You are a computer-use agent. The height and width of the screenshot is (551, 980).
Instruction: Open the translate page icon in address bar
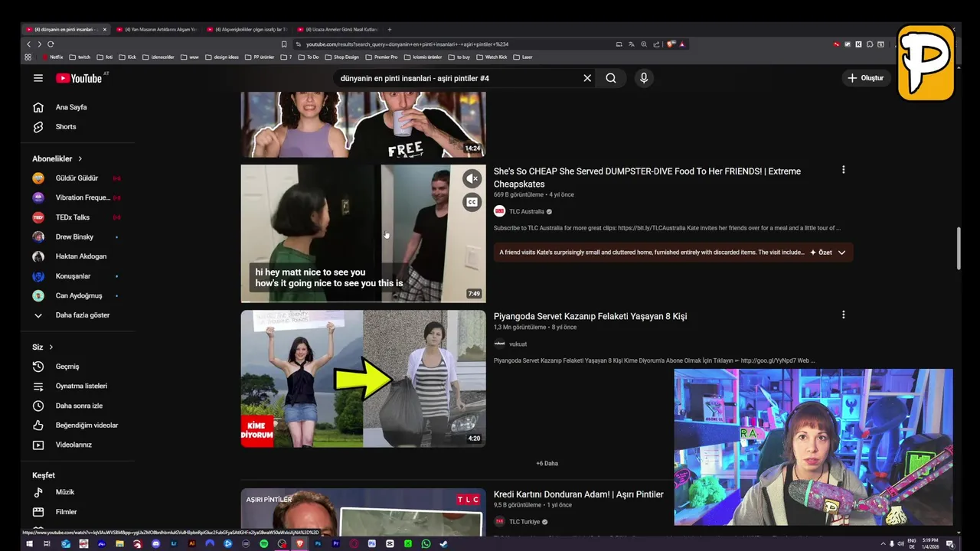coord(632,44)
